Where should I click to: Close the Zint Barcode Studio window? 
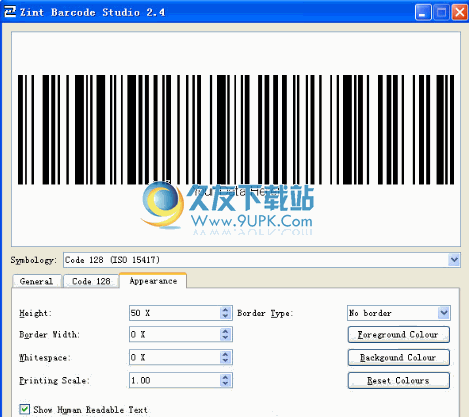coord(460,13)
